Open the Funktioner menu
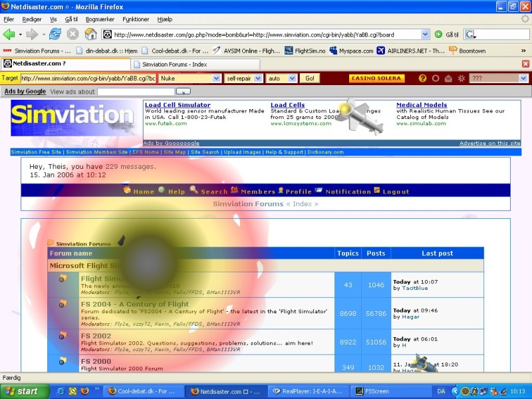The height and width of the screenshot is (399, 532). pyautogui.click(x=136, y=19)
